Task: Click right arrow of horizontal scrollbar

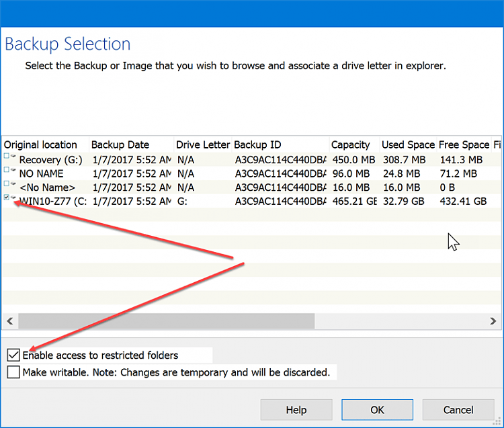Action: 493,321
